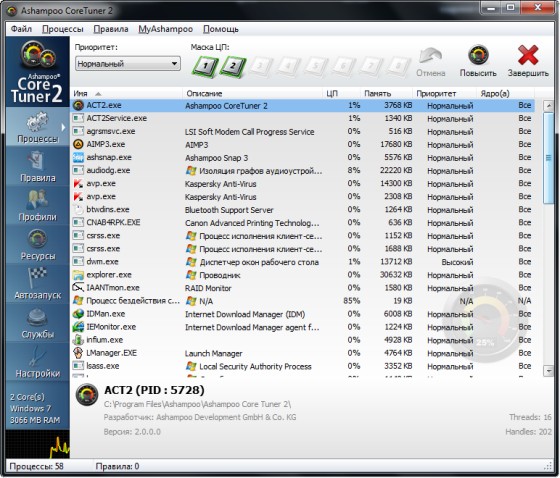Select the explorer.exe process row
The width and height of the screenshot is (560, 478).
[x=303, y=275]
